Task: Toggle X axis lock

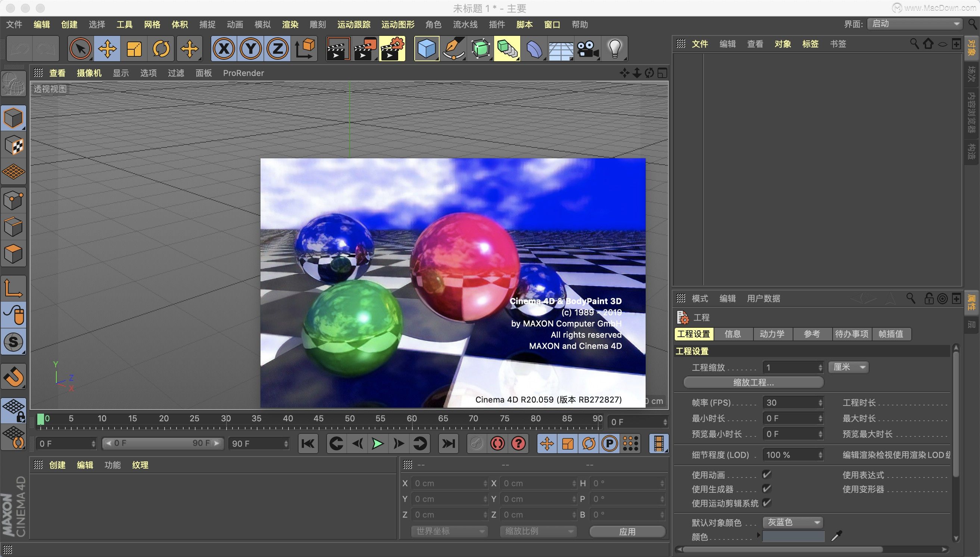Action: [224, 49]
